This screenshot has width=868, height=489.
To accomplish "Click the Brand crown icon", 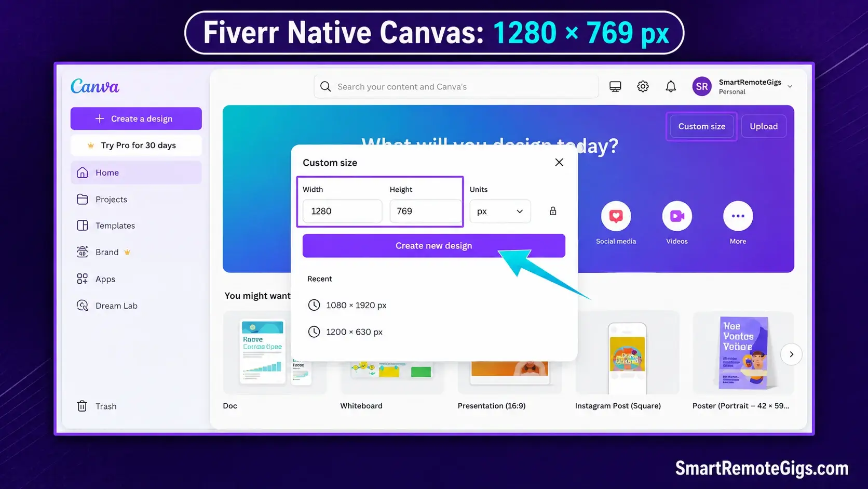I will coord(127,252).
